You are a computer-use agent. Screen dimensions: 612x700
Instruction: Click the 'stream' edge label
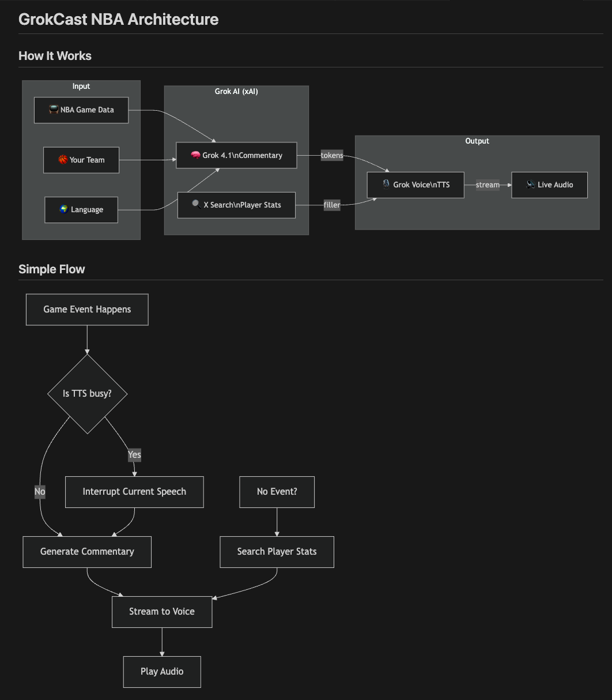pyautogui.click(x=488, y=185)
